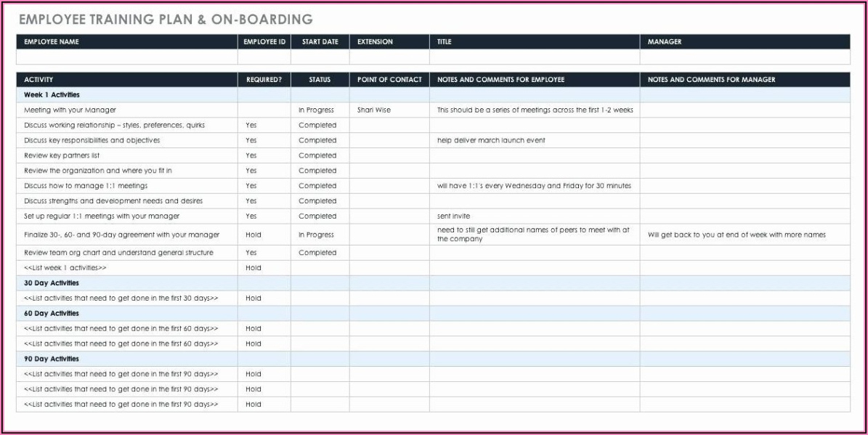Viewport: 868px width, 435px height.
Task: Click the START DATE header cell
Action: 320,41
